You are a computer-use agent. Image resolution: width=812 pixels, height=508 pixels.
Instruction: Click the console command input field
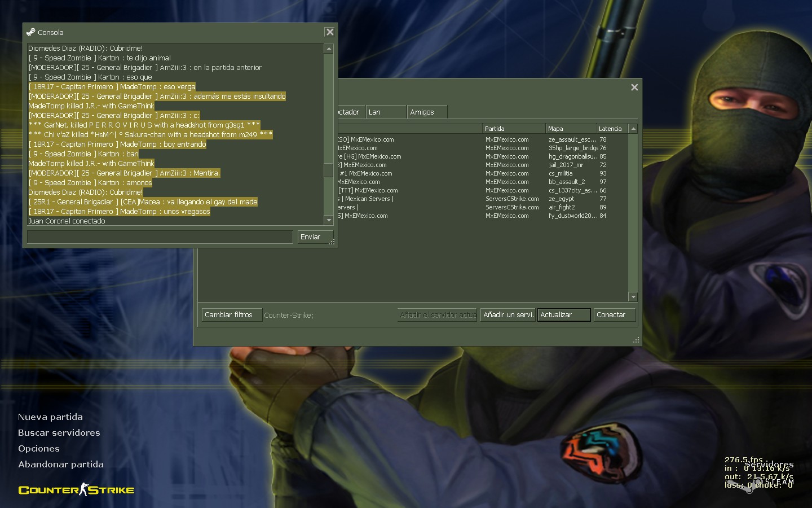pyautogui.click(x=160, y=237)
